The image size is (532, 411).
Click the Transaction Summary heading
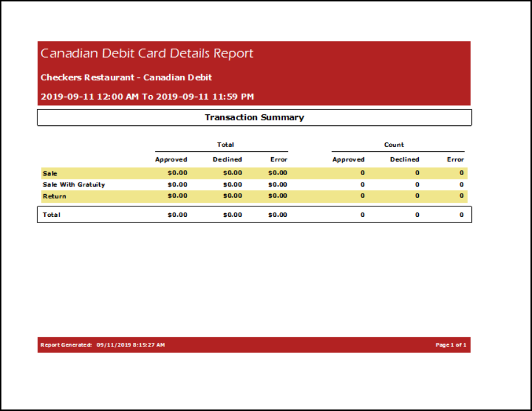[255, 117]
